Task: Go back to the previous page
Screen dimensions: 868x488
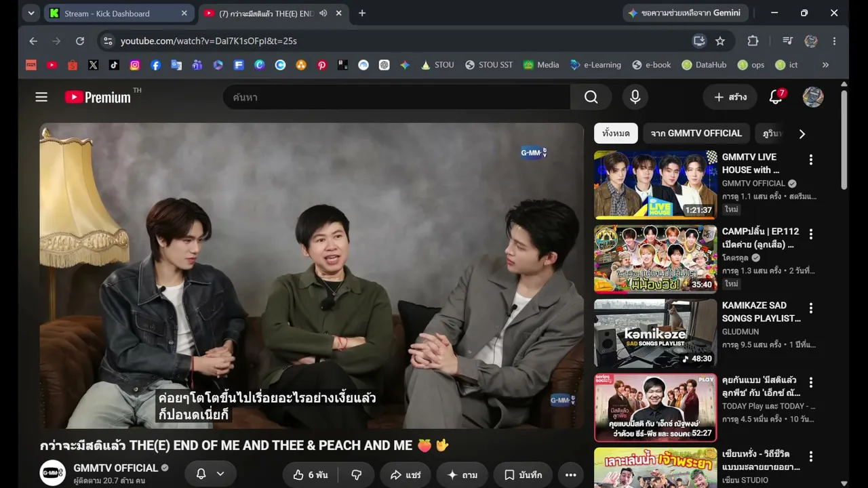Action: point(33,41)
